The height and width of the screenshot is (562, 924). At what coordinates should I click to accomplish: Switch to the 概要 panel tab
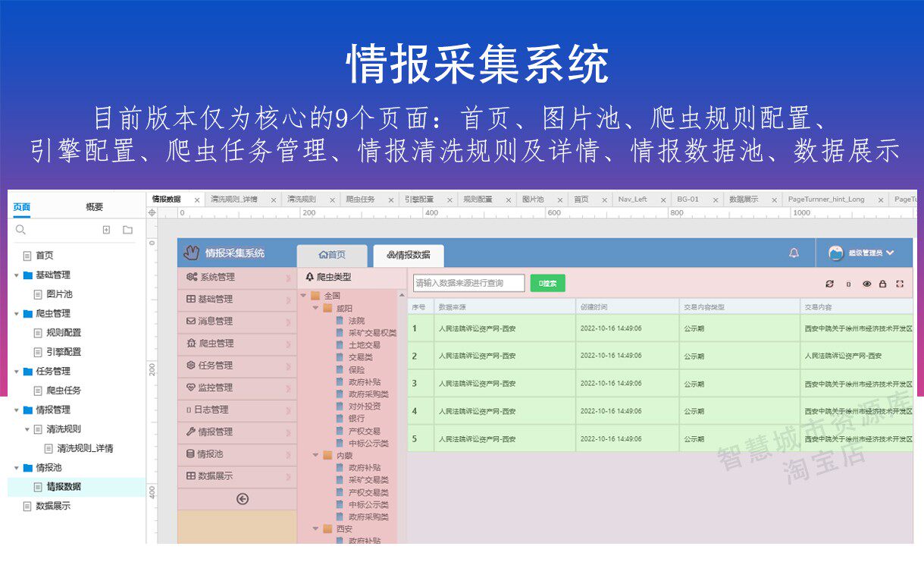pyautogui.click(x=94, y=207)
